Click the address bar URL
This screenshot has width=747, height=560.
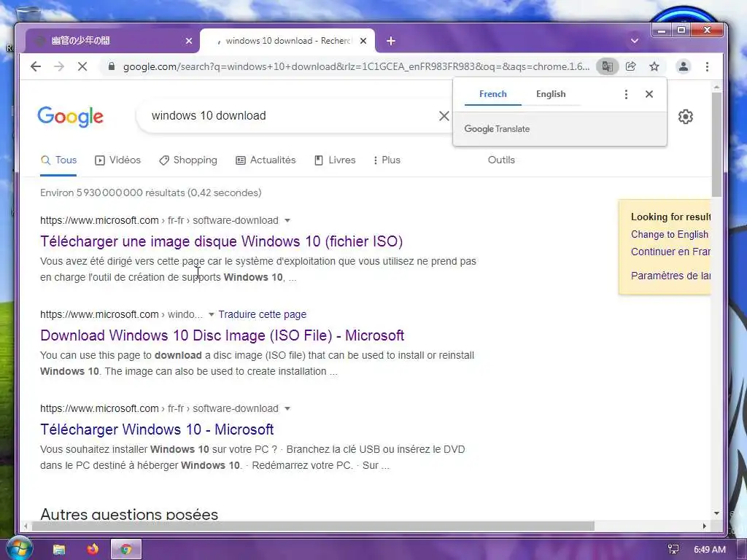[355, 66]
